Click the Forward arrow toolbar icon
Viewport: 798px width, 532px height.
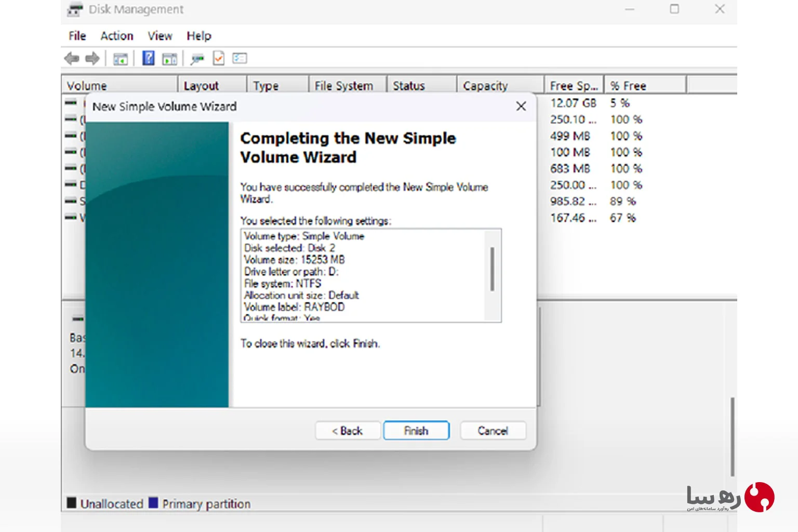(x=92, y=59)
